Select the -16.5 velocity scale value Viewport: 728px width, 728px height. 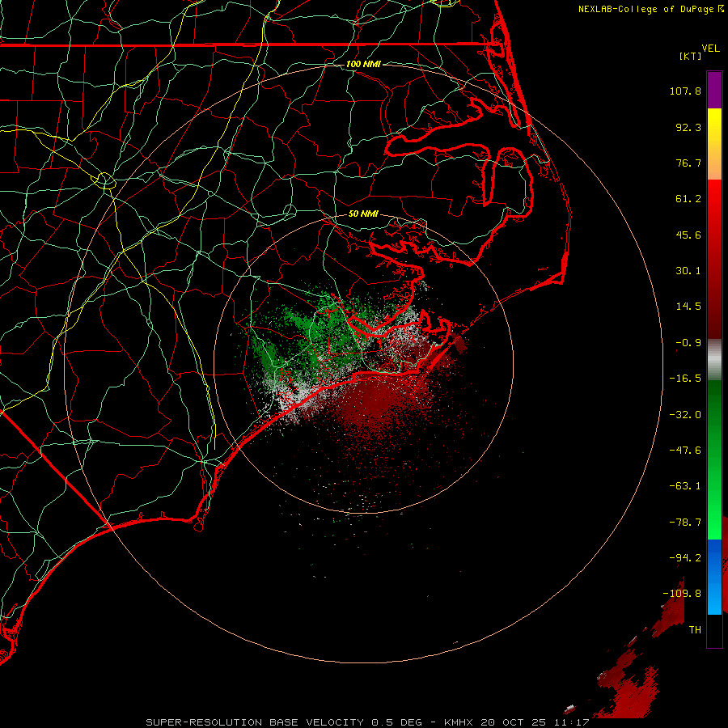point(685,379)
